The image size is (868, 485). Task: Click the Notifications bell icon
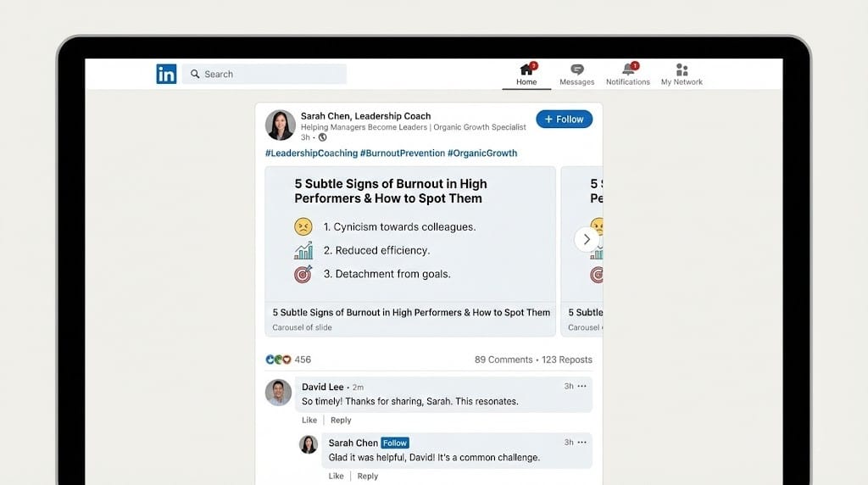[628, 70]
